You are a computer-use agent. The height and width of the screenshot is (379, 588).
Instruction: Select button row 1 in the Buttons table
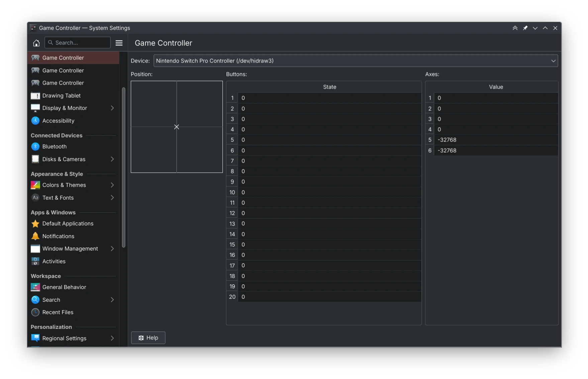click(x=323, y=98)
